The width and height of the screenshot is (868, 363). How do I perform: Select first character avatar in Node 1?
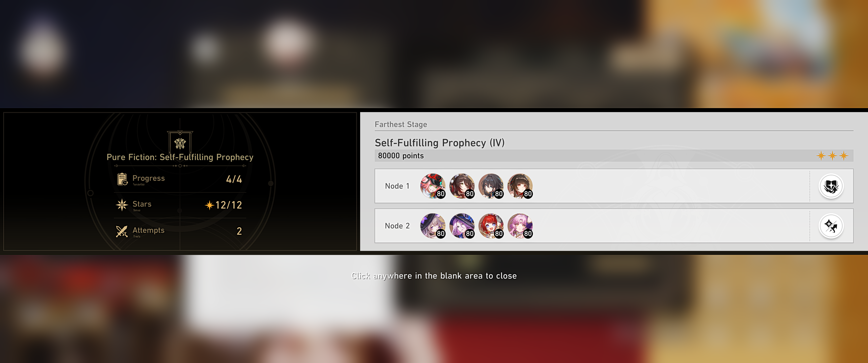pyautogui.click(x=433, y=186)
